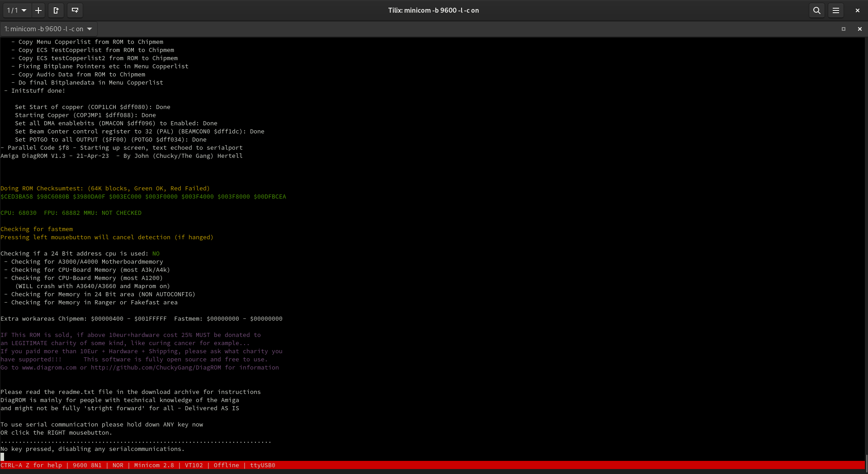
Task: Add a new terminal session
Action: pyautogui.click(x=38, y=10)
